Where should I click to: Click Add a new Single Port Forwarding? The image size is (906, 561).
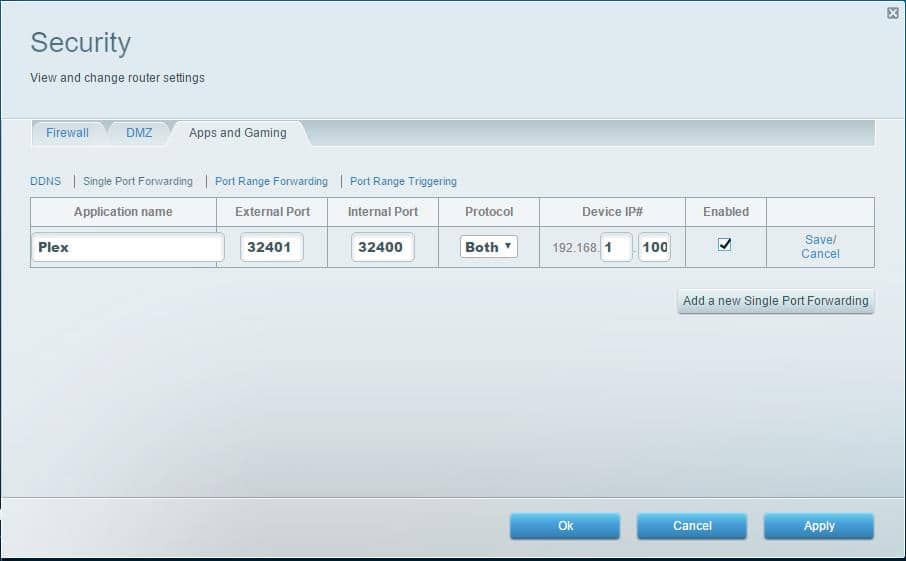tap(775, 301)
